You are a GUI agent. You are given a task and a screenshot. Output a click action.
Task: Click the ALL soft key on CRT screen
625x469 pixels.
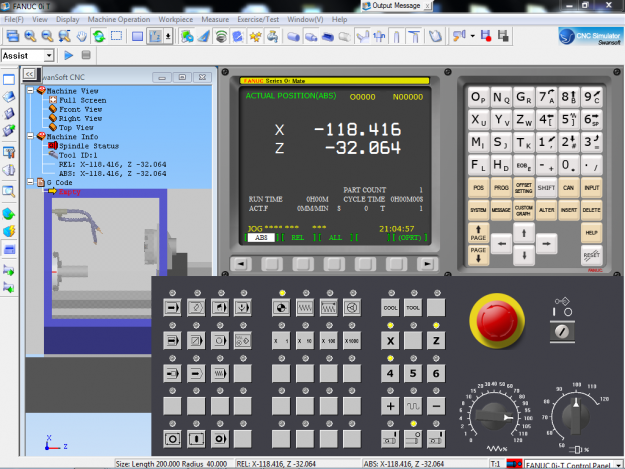(x=335, y=238)
